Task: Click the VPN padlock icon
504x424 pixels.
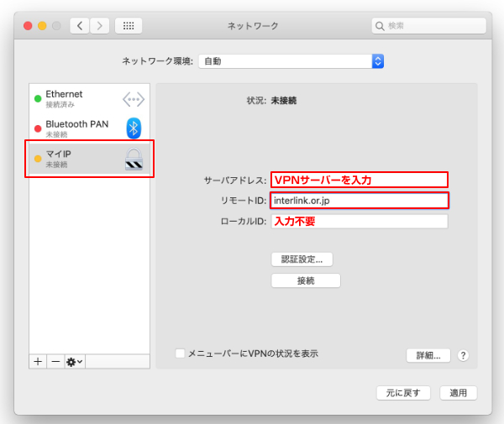Action: 134,159
